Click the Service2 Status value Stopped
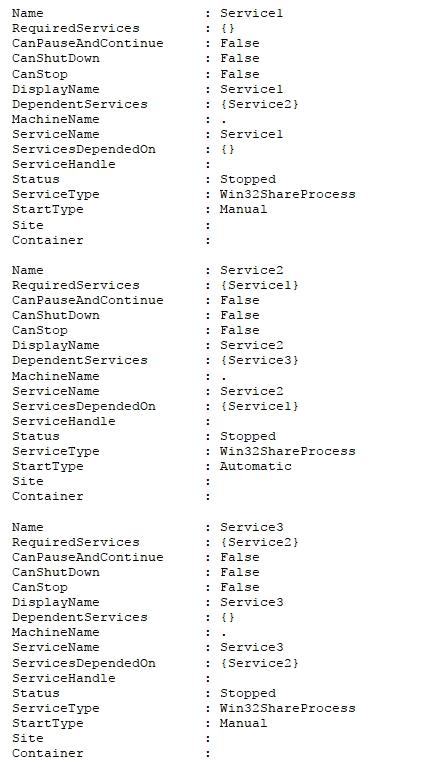This screenshot has height=769, width=434. (x=248, y=436)
